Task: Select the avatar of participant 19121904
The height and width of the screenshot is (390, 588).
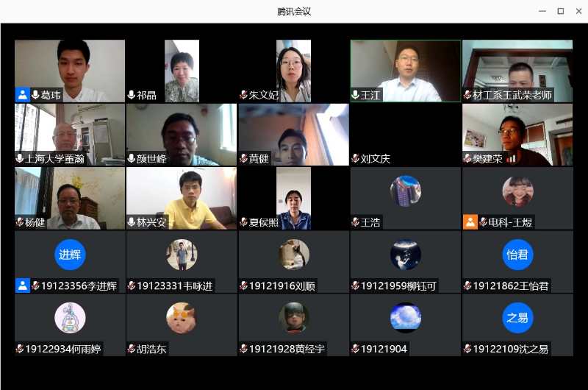Action: [406, 318]
